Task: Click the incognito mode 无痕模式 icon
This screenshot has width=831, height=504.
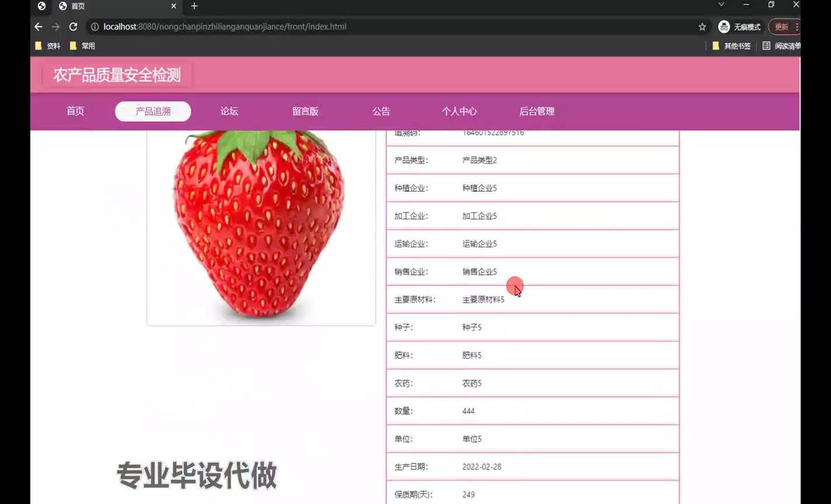Action: pyautogui.click(x=724, y=27)
